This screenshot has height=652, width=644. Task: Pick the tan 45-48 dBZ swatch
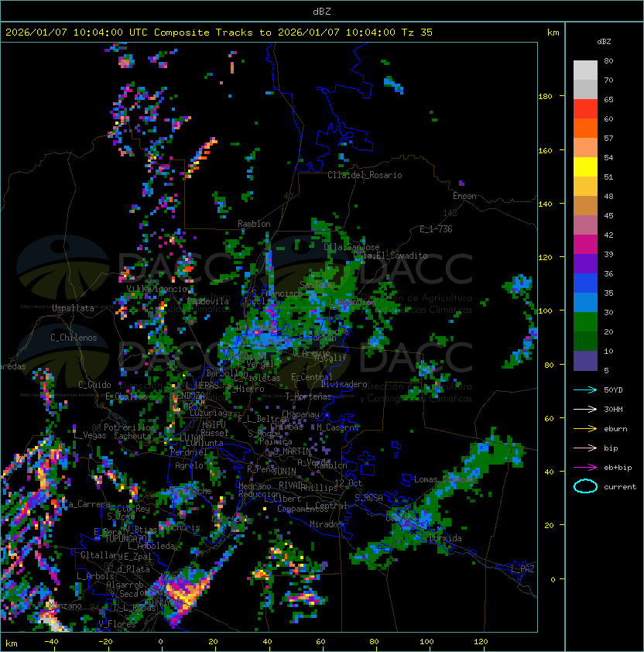[585, 205]
